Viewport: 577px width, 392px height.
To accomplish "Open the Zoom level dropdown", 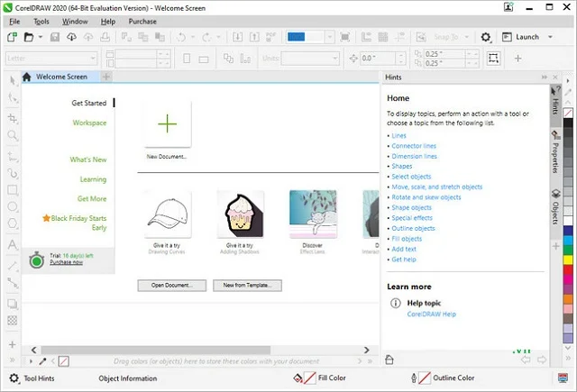I will point(330,37).
